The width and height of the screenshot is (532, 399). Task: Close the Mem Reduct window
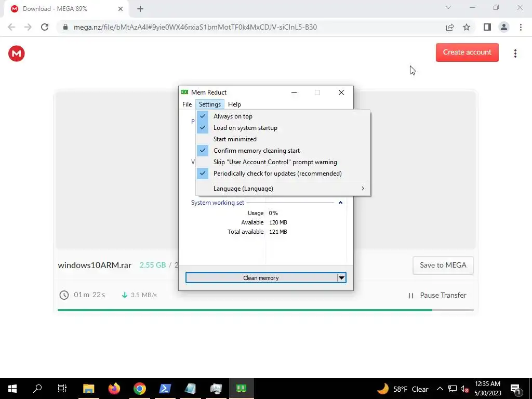[x=341, y=92]
